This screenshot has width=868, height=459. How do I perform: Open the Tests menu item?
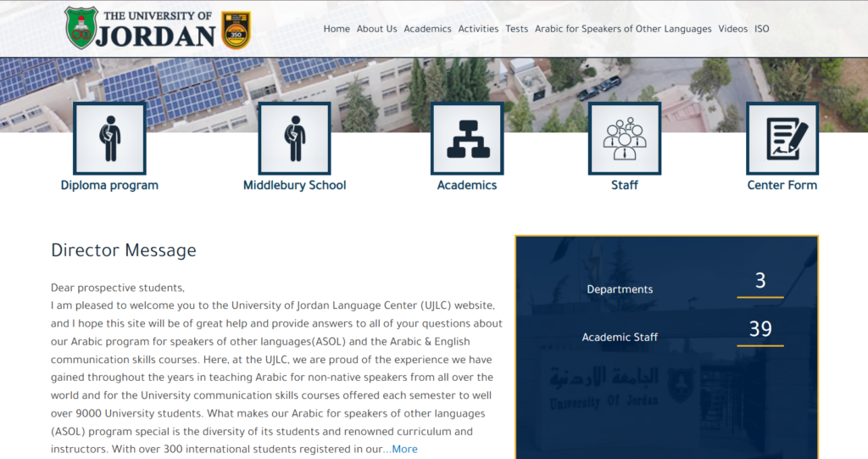pyautogui.click(x=516, y=29)
